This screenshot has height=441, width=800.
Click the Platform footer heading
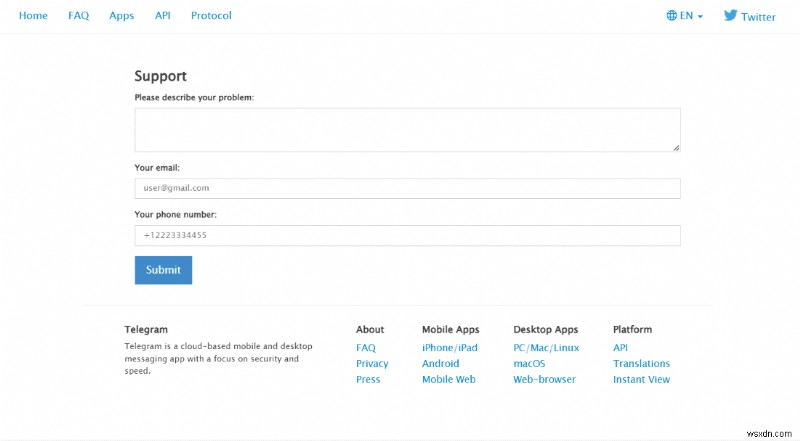(632, 330)
